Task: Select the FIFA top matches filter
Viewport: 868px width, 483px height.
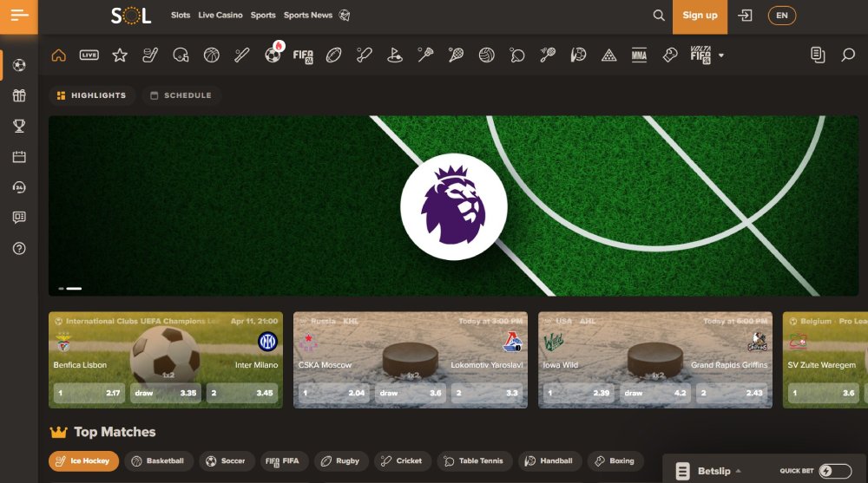Action: click(x=284, y=460)
